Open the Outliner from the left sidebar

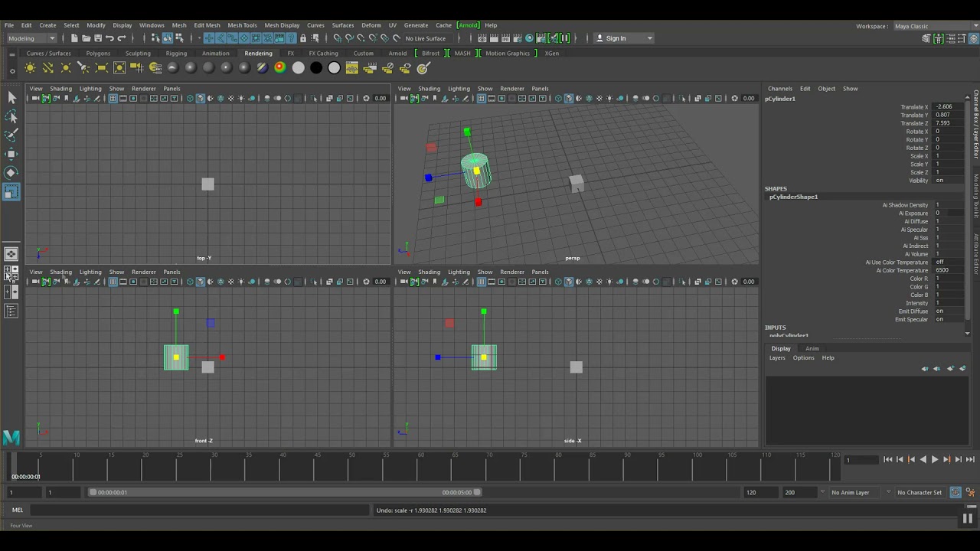[x=11, y=311]
